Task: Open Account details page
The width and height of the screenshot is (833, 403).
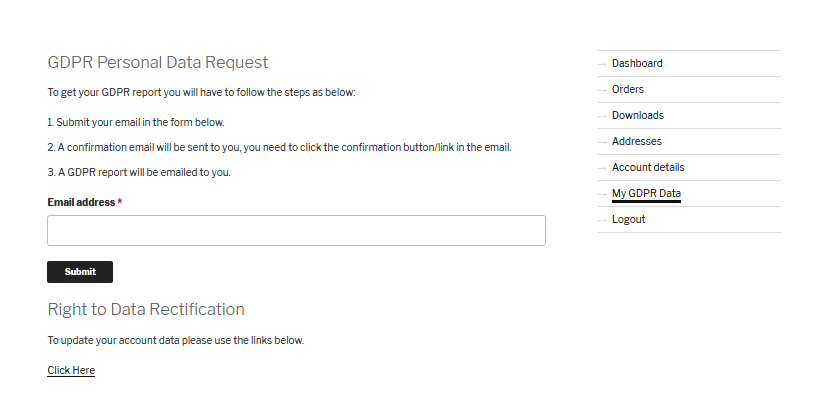Action: [648, 167]
